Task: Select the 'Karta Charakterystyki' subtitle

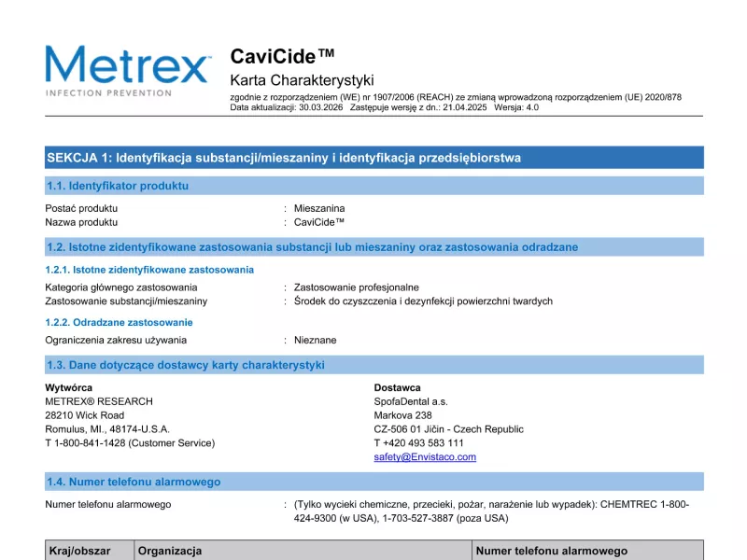Action: [x=302, y=80]
